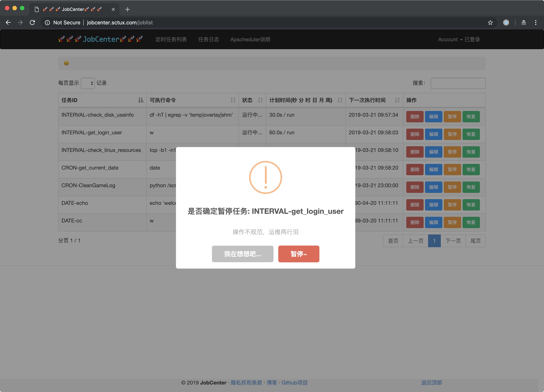The height and width of the screenshot is (392, 544).
Task: Click the warning icon in the dialog
Action: (265, 177)
